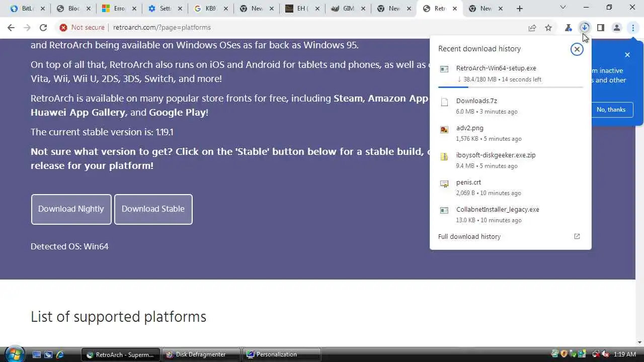
Task: Open the tab search dropdown arrow
Action: pos(563,8)
